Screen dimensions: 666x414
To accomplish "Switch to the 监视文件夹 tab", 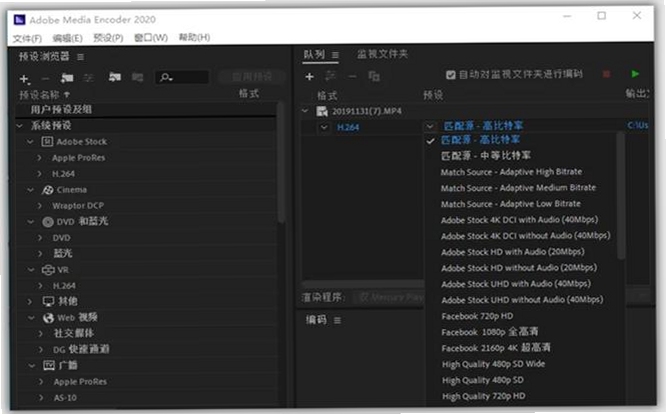I will [x=382, y=54].
